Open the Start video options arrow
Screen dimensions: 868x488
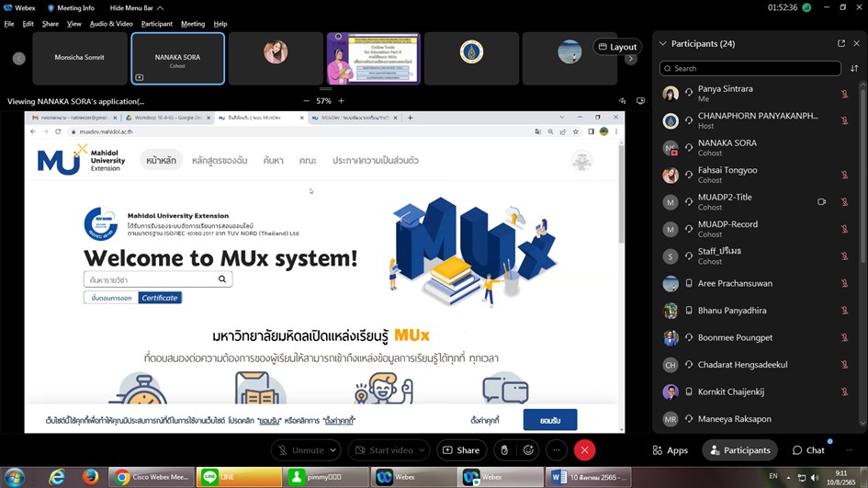[x=423, y=450]
